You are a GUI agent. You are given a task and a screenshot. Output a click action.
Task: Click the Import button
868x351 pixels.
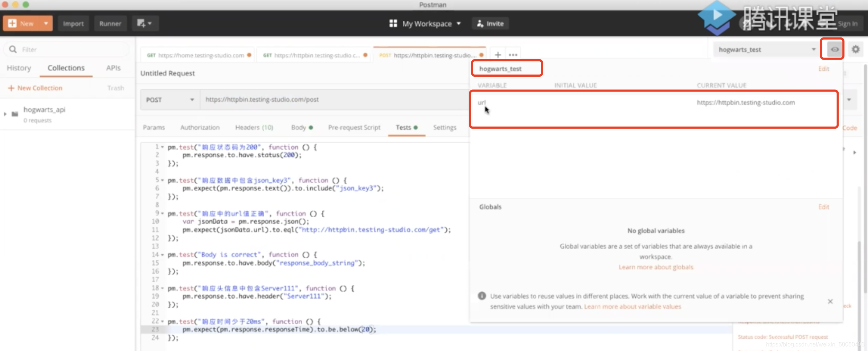click(73, 24)
